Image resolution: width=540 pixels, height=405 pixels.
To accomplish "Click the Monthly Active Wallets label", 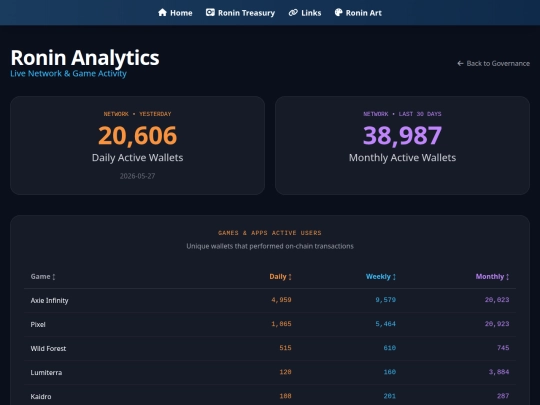I will (x=402, y=158).
